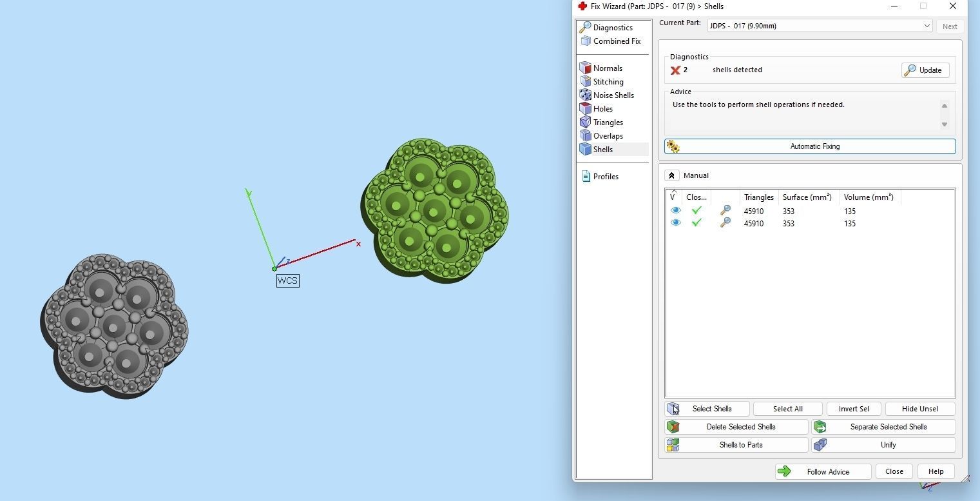980x501 pixels.
Task: Click the Select All button
Action: (x=787, y=409)
